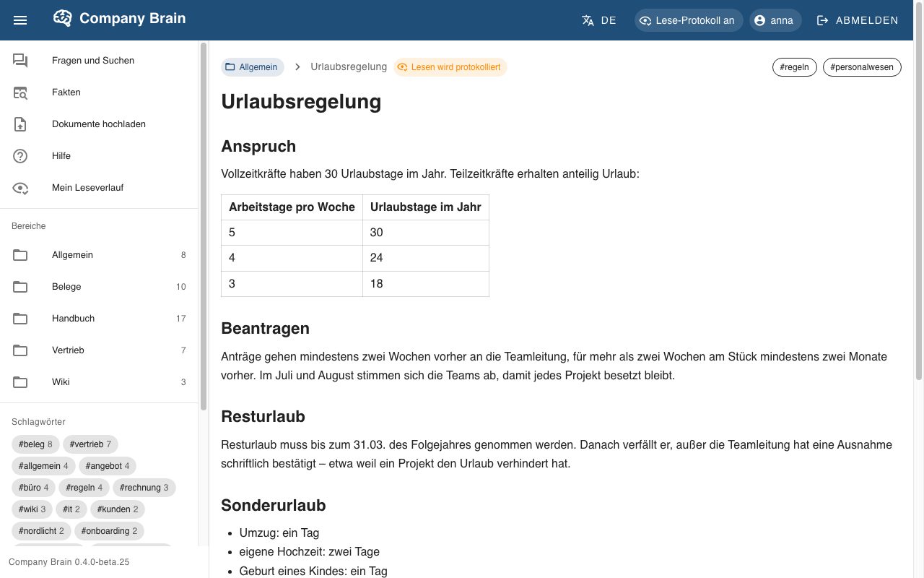This screenshot has width=924, height=578.
Task: Filter by the #rechnung keyword chip
Action: coord(144,488)
